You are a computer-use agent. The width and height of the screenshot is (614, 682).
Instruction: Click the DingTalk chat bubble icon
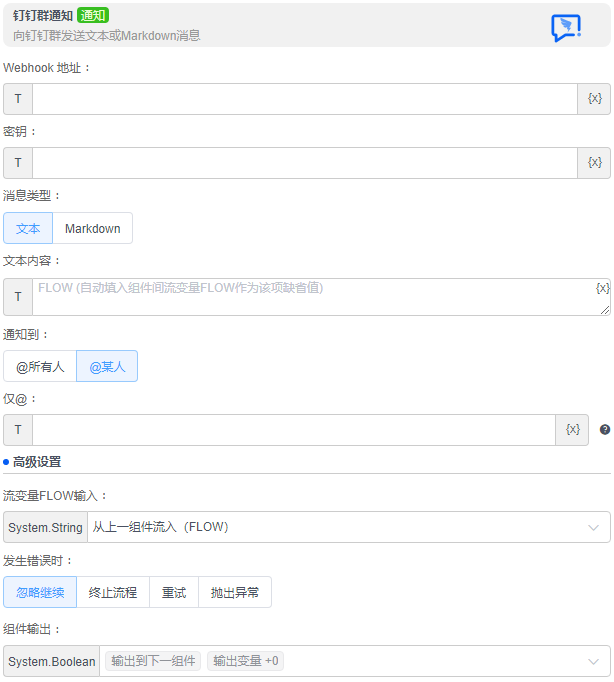point(566,28)
